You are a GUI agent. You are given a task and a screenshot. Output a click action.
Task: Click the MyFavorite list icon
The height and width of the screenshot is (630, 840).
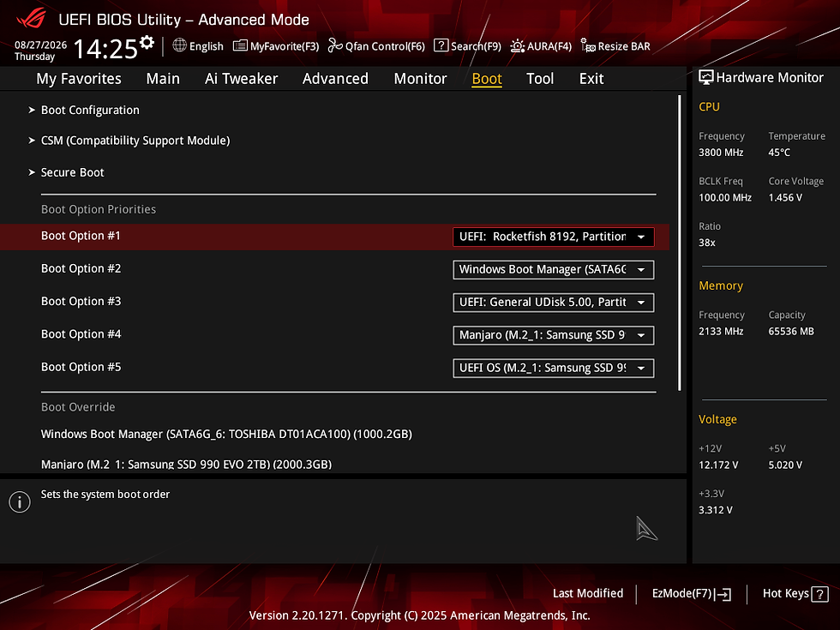240,46
